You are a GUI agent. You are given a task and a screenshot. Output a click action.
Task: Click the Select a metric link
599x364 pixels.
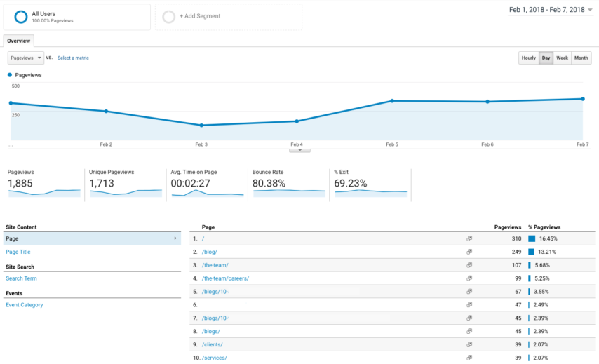coord(73,58)
